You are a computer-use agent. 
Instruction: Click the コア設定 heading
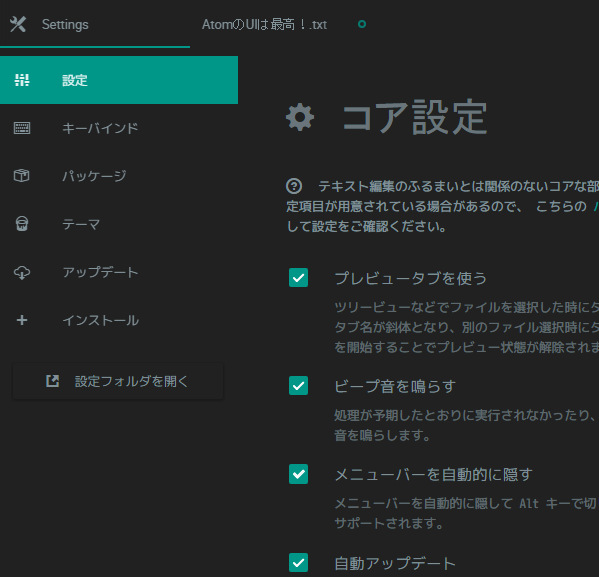click(x=414, y=117)
